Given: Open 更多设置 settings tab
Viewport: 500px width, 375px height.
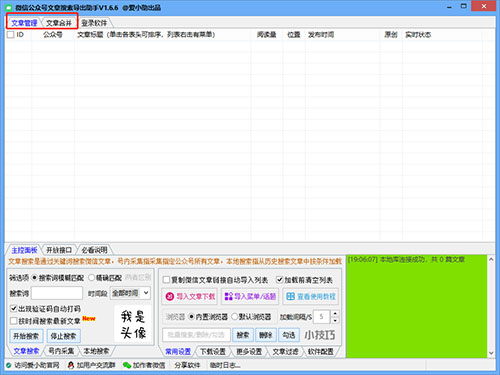Looking at the screenshot, I should click(249, 352).
